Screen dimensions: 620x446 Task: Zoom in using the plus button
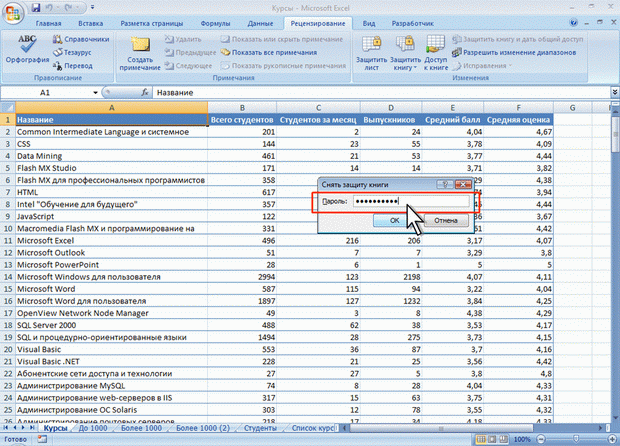pos(613,439)
